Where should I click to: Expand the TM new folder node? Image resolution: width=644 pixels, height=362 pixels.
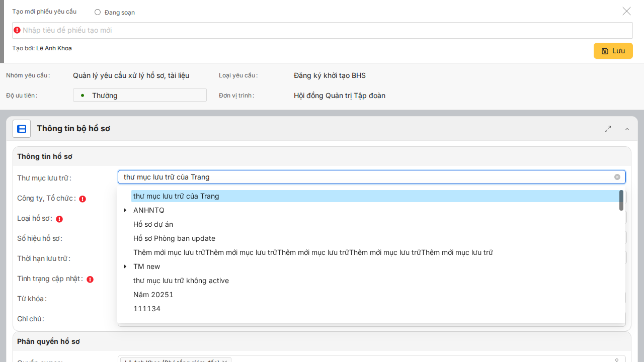pos(125,266)
